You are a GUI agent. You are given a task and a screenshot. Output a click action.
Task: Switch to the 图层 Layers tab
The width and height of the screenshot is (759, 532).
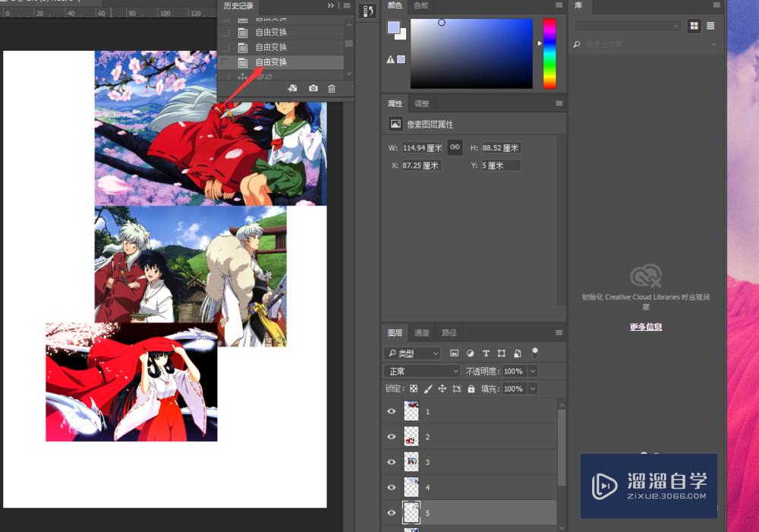coord(395,332)
